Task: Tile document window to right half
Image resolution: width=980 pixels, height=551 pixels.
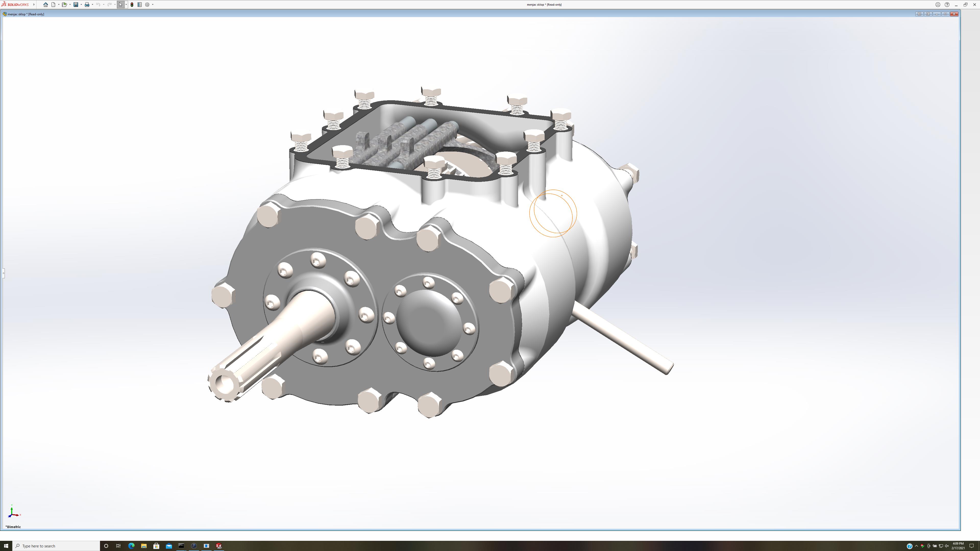Action: [x=928, y=14]
